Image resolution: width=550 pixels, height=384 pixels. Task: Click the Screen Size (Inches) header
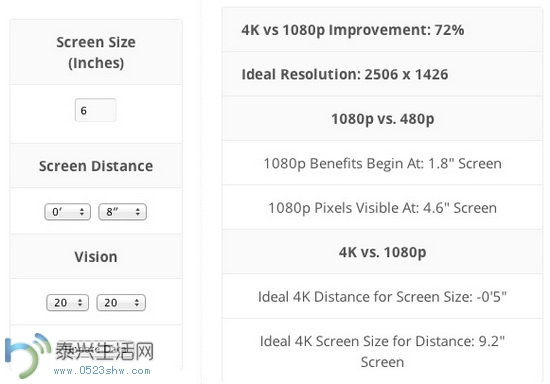pyautogui.click(x=96, y=52)
